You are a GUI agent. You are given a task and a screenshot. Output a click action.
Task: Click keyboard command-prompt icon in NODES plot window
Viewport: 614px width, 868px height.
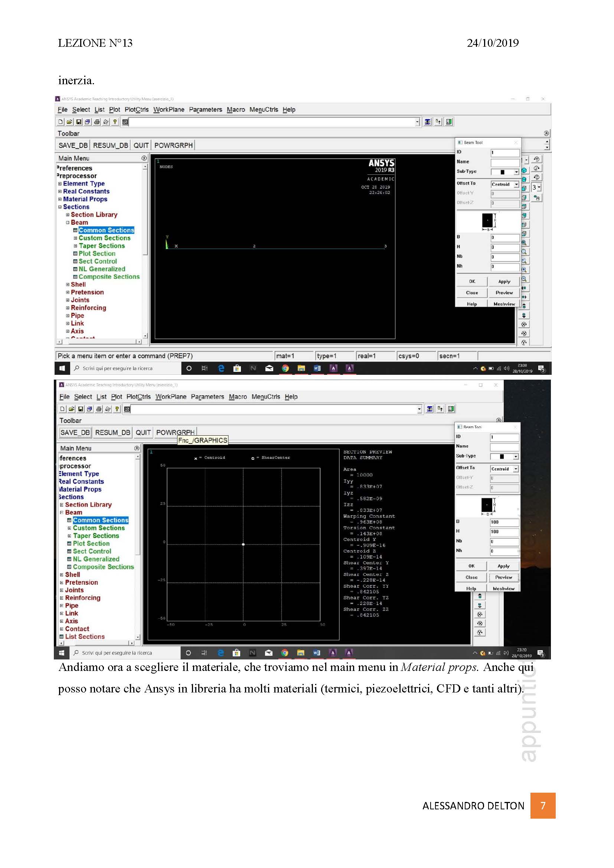tap(125, 122)
